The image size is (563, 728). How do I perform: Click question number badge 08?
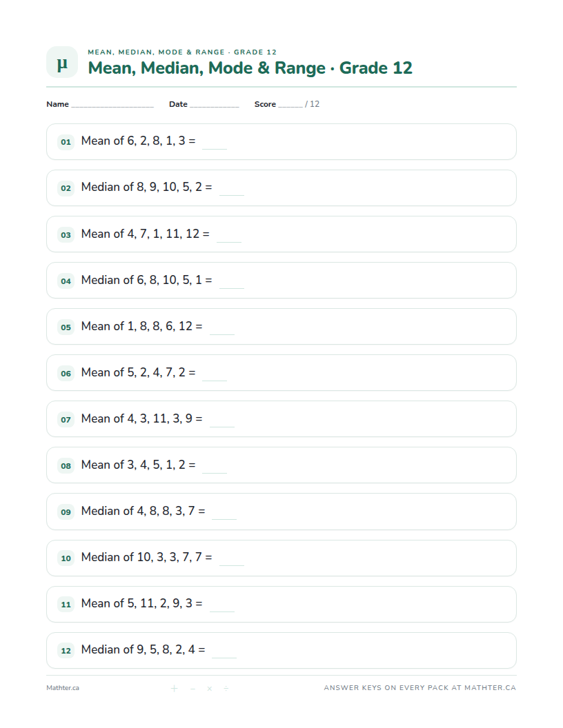pos(66,465)
